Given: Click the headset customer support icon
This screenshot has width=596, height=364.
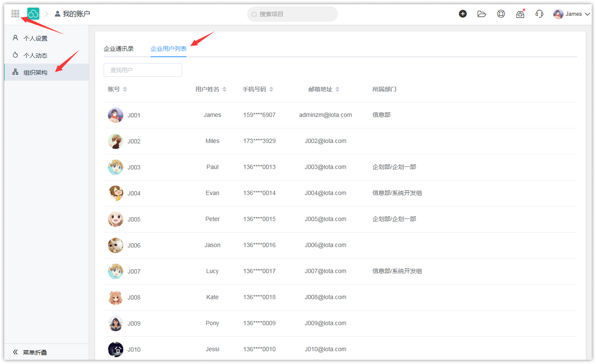Looking at the screenshot, I should tap(539, 14).
